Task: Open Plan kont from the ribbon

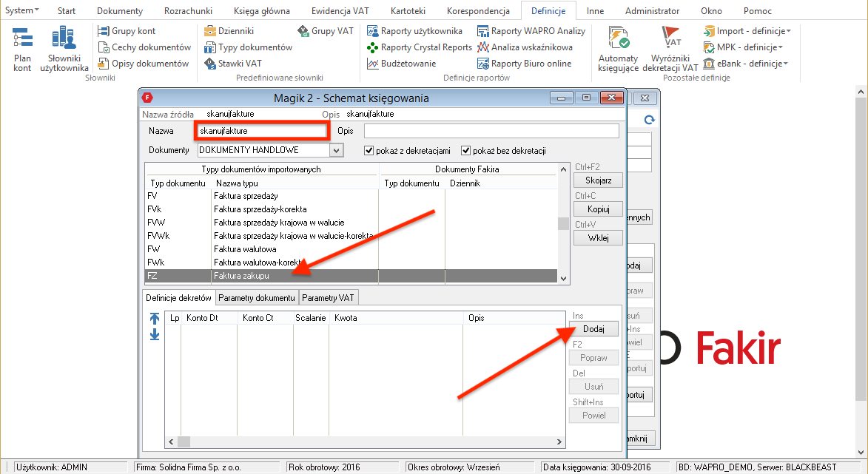Action: [x=22, y=49]
